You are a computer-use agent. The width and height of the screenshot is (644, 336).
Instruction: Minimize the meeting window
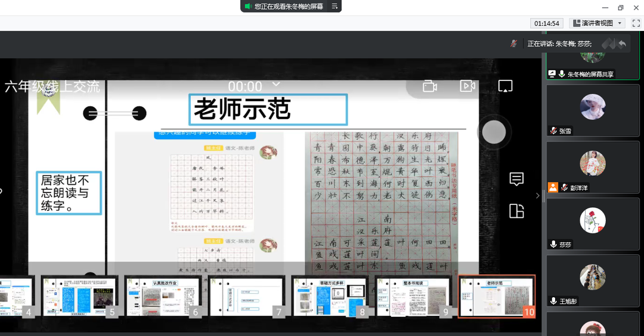pyautogui.click(x=605, y=7)
